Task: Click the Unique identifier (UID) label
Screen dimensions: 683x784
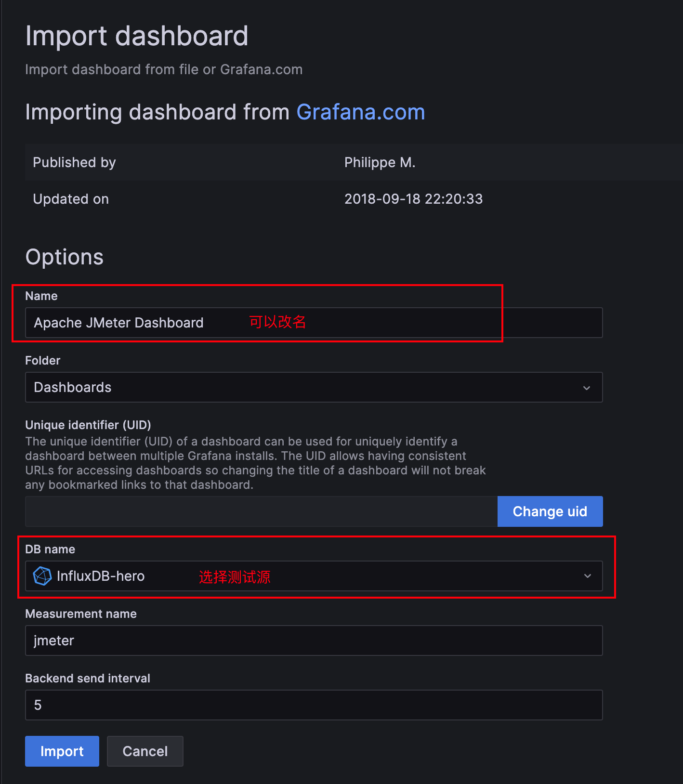Action: point(88,425)
